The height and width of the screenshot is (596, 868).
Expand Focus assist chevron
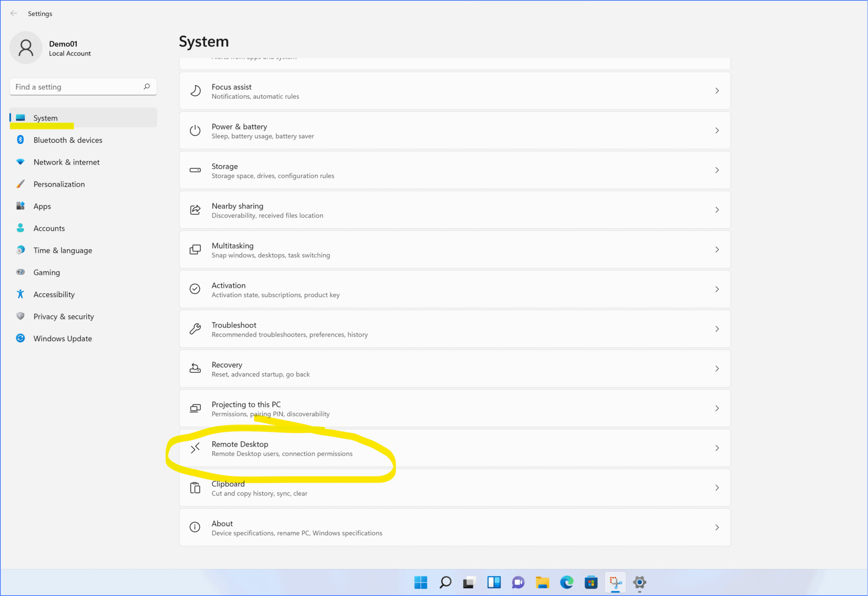point(717,91)
